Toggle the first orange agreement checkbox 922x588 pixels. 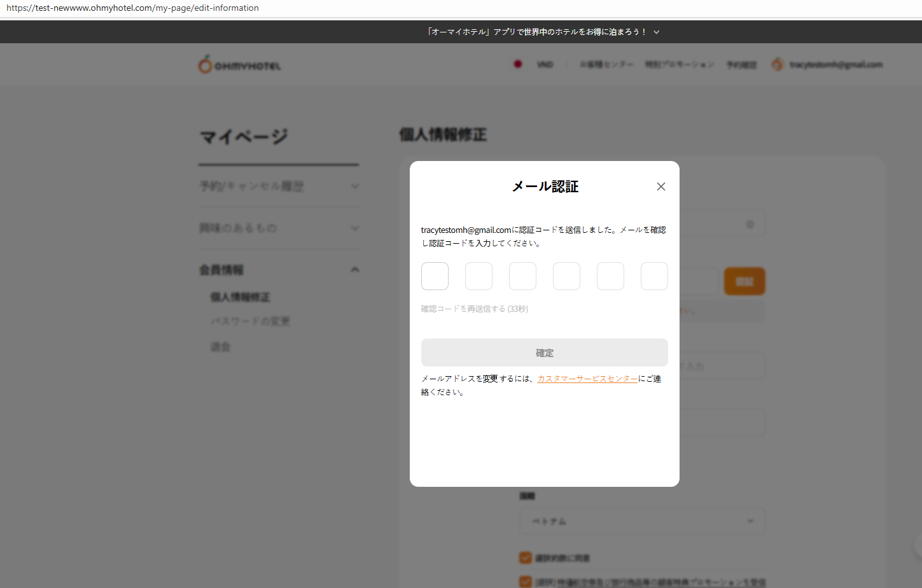coord(526,558)
